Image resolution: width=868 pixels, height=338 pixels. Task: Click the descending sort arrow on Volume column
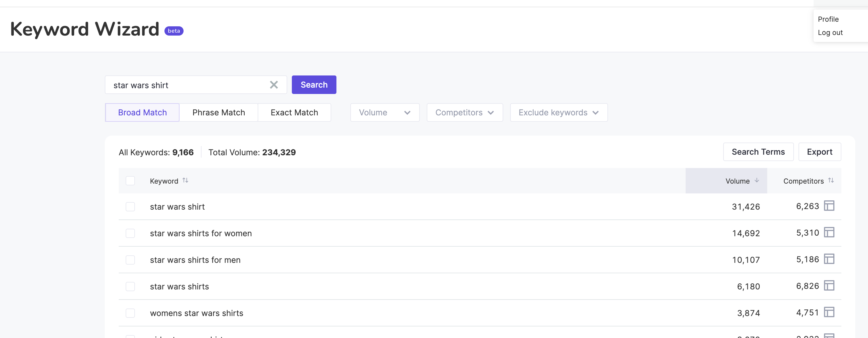point(757,180)
